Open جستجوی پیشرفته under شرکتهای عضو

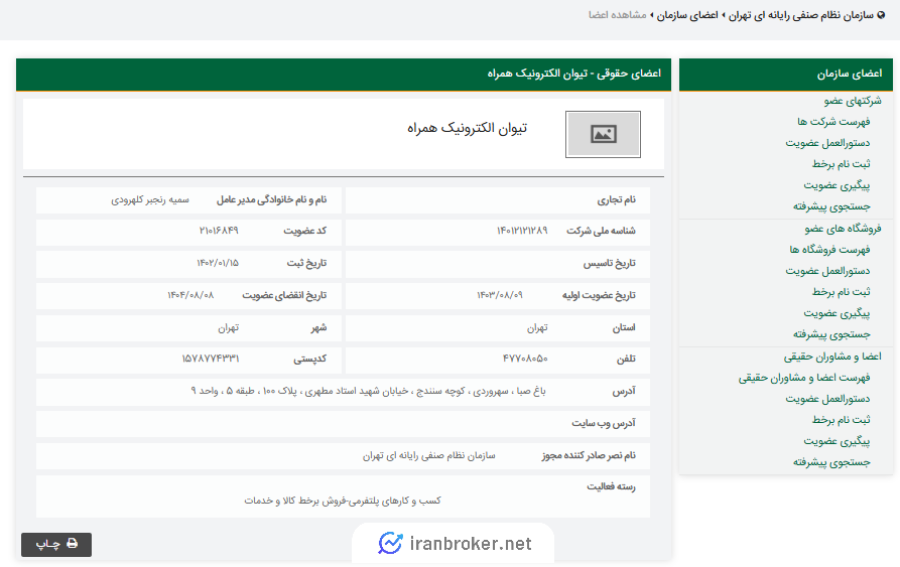(832, 207)
